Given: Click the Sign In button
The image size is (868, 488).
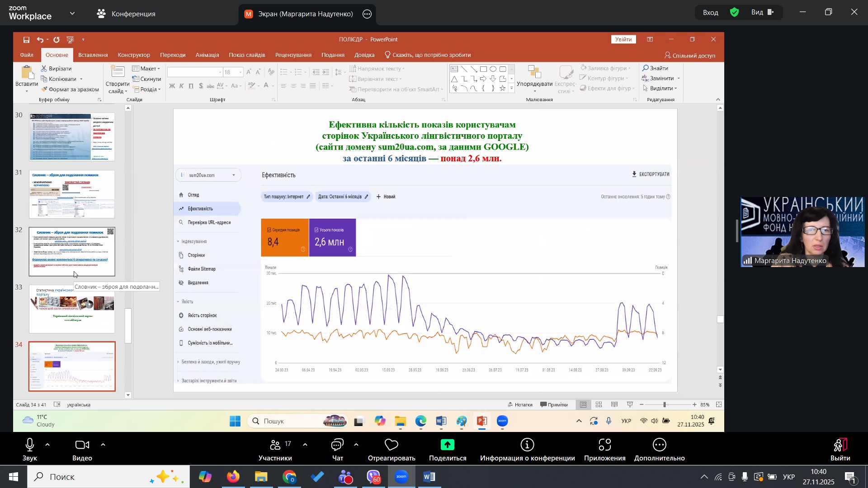Looking at the screenshot, I should [710, 13].
